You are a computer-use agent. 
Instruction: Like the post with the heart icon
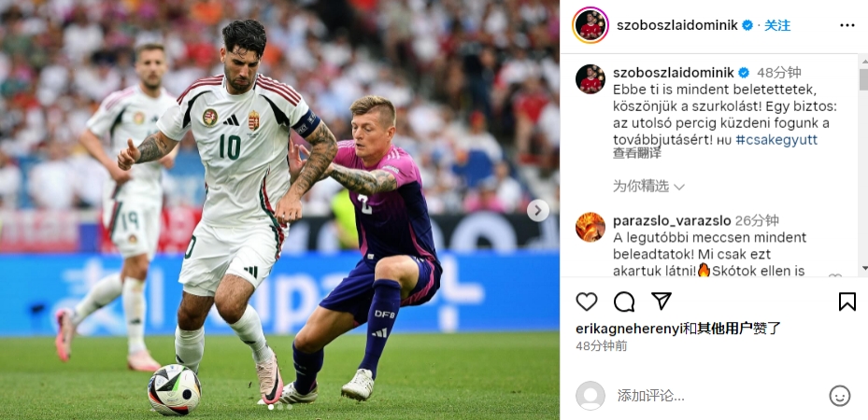coord(586,301)
